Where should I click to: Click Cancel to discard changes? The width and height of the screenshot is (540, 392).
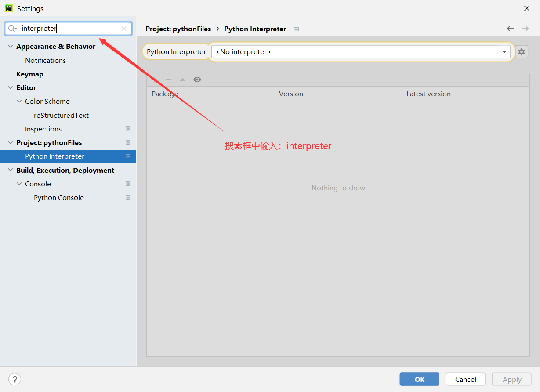(x=465, y=379)
